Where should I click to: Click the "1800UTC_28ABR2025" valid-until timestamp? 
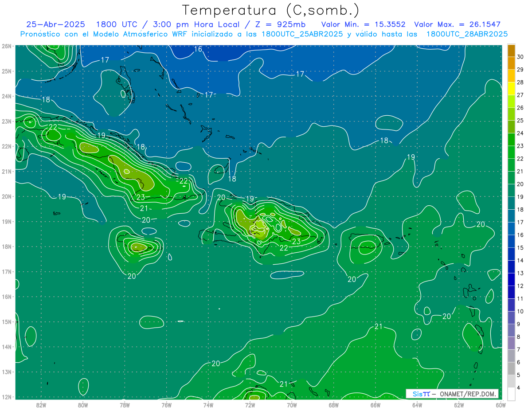467,34
